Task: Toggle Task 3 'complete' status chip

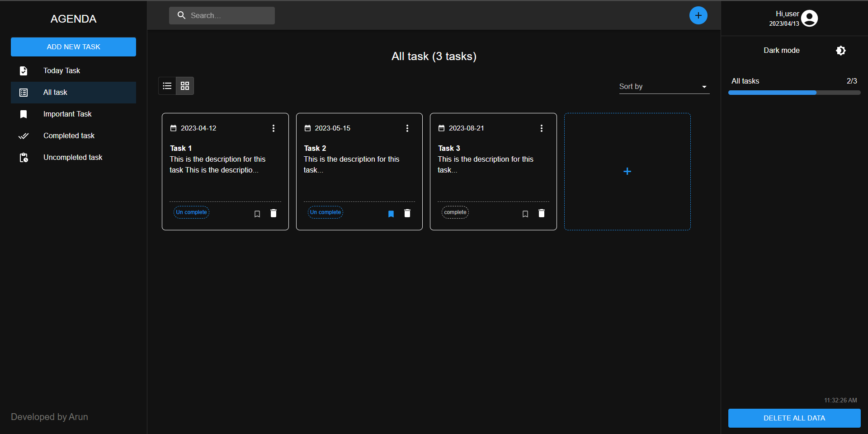Action: (x=455, y=212)
